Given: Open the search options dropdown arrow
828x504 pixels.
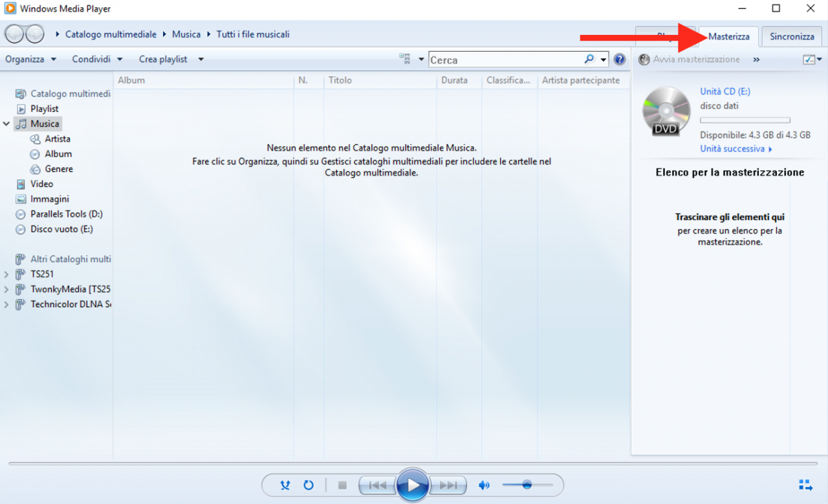Looking at the screenshot, I should [604, 60].
